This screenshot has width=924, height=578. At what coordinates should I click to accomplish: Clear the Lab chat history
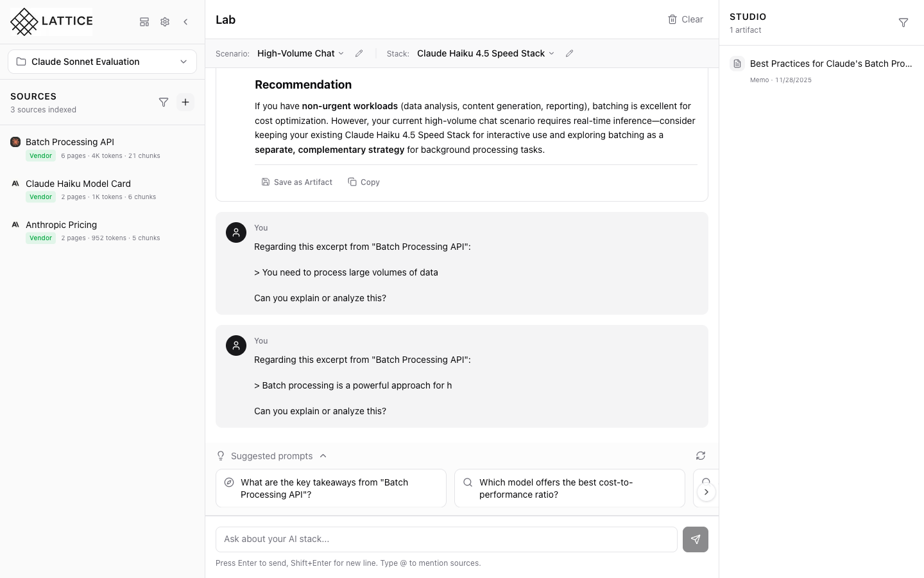tap(685, 19)
